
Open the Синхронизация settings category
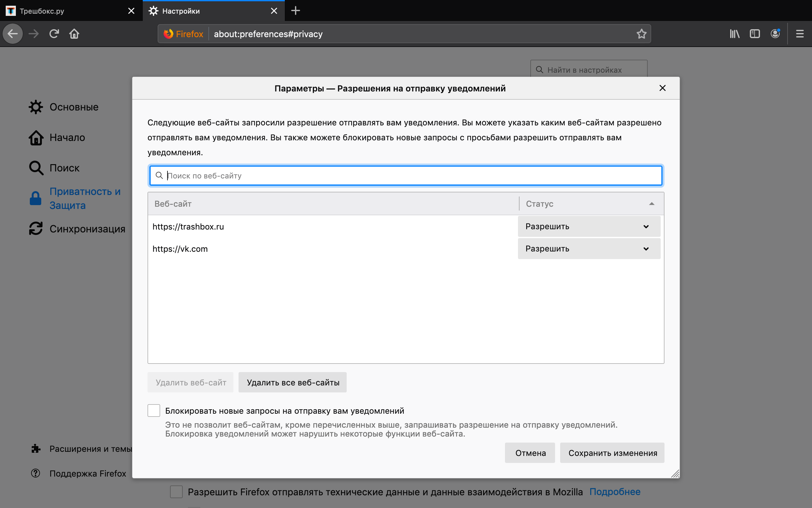87,229
